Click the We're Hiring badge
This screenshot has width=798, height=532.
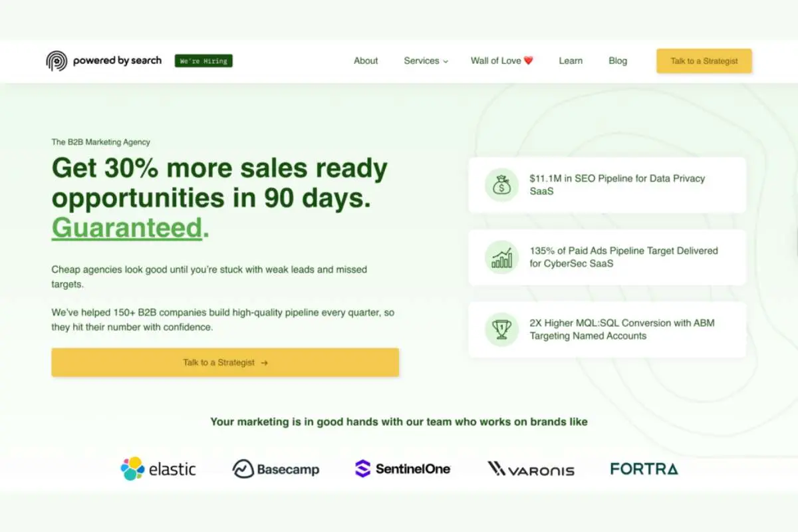point(203,61)
